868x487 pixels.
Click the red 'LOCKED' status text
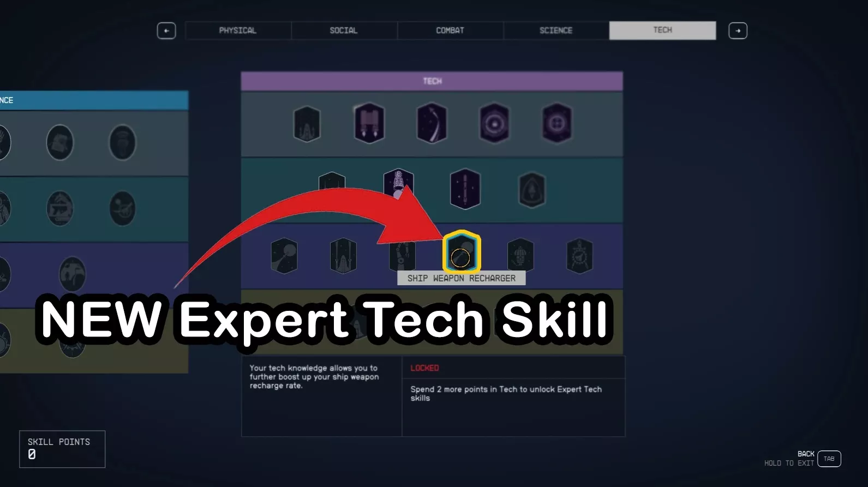pyautogui.click(x=424, y=368)
